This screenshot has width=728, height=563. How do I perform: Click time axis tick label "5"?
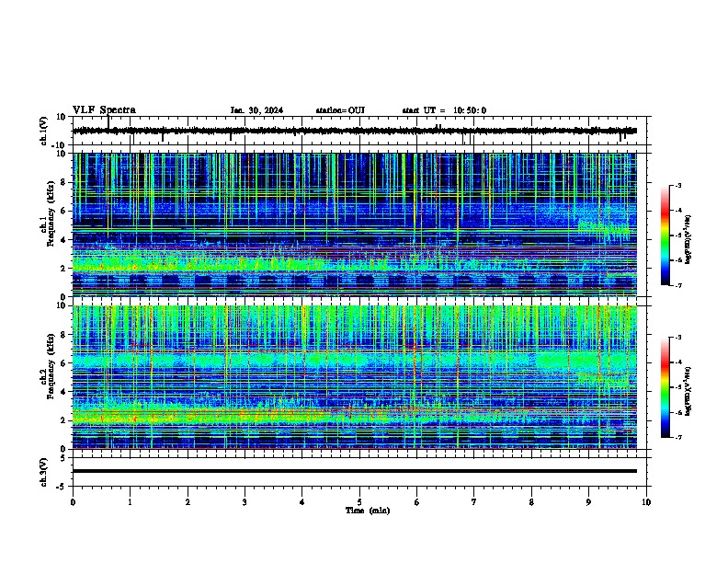pos(359,502)
